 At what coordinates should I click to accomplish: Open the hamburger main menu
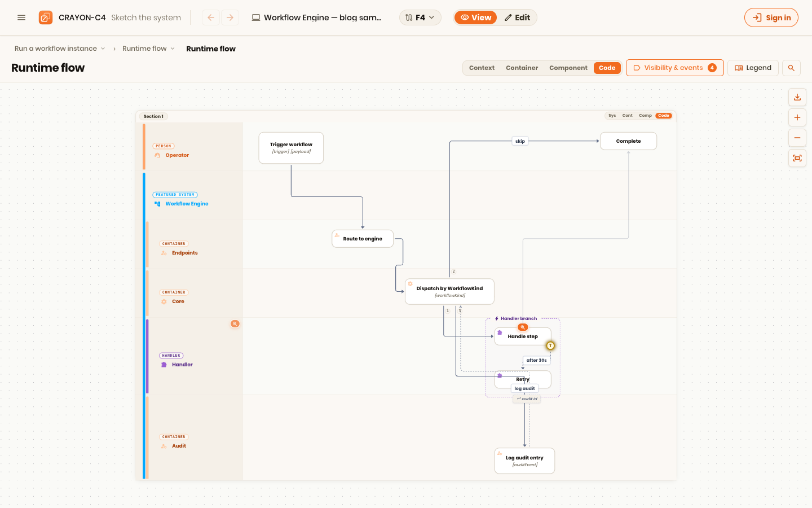tap(21, 17)
